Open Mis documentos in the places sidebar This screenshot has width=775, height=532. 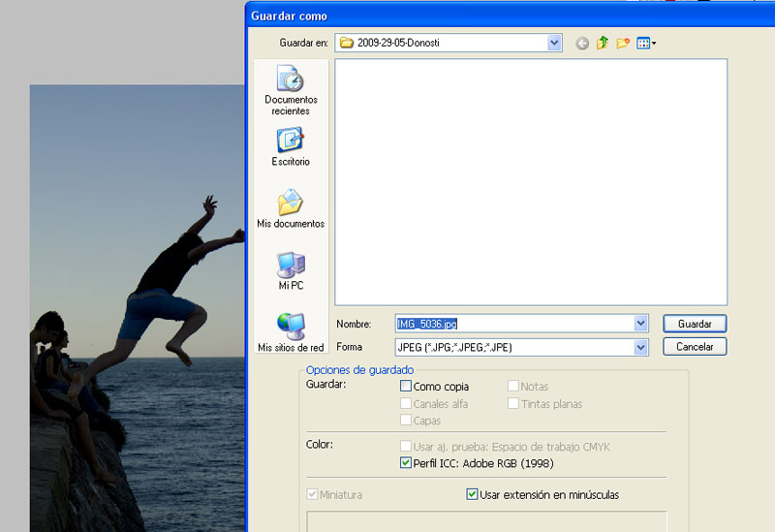click(x=291, y=208)
